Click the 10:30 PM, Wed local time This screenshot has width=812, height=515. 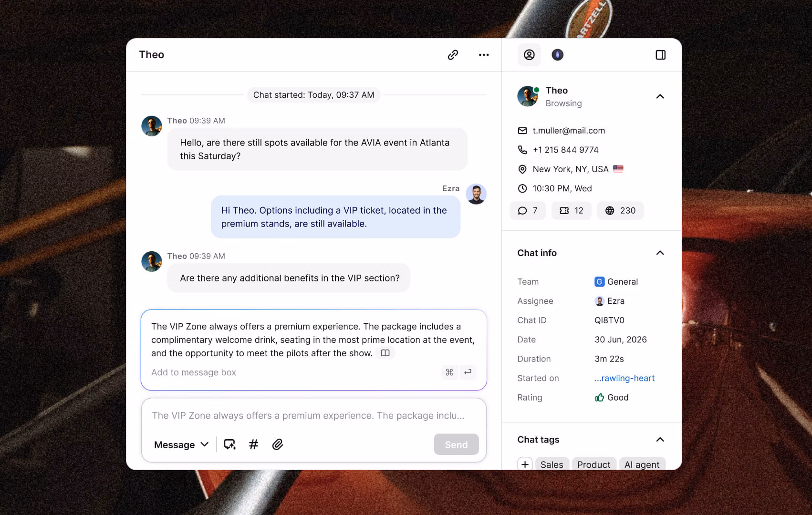[x=562, y=188]
